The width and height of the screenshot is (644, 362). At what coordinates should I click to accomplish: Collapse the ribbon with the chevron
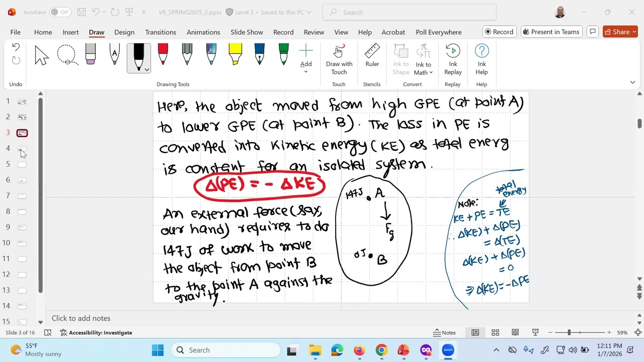(632, 82)
